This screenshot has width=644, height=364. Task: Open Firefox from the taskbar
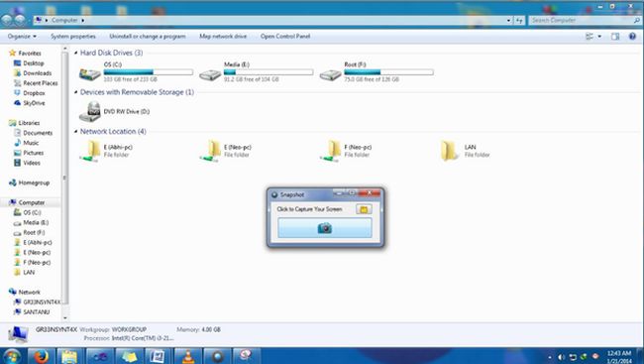(41, 356)
